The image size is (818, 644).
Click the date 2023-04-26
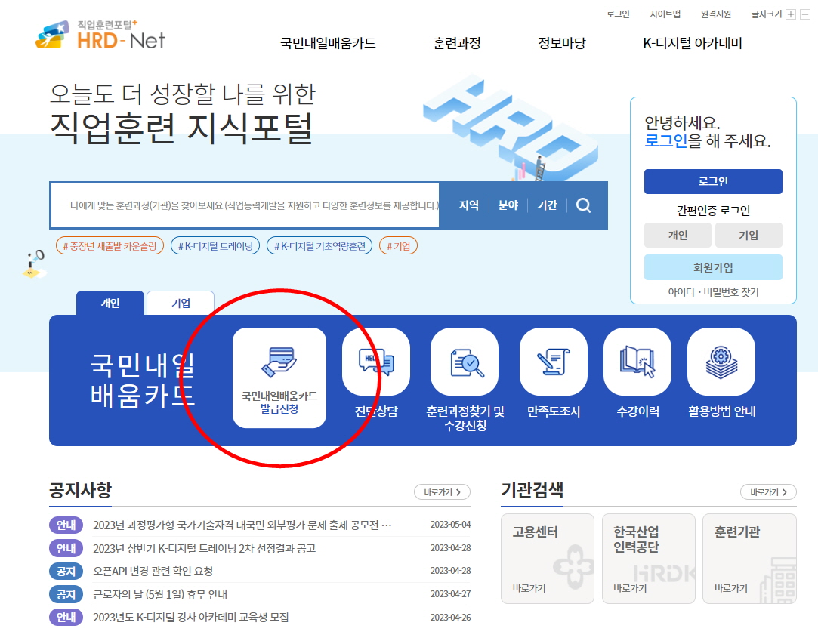click(450, 618)
